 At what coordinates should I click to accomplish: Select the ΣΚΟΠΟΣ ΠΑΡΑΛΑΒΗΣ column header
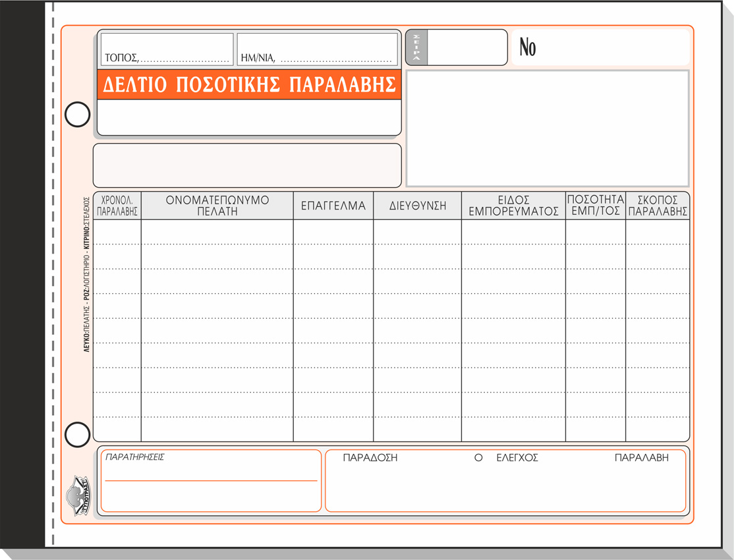658,206
